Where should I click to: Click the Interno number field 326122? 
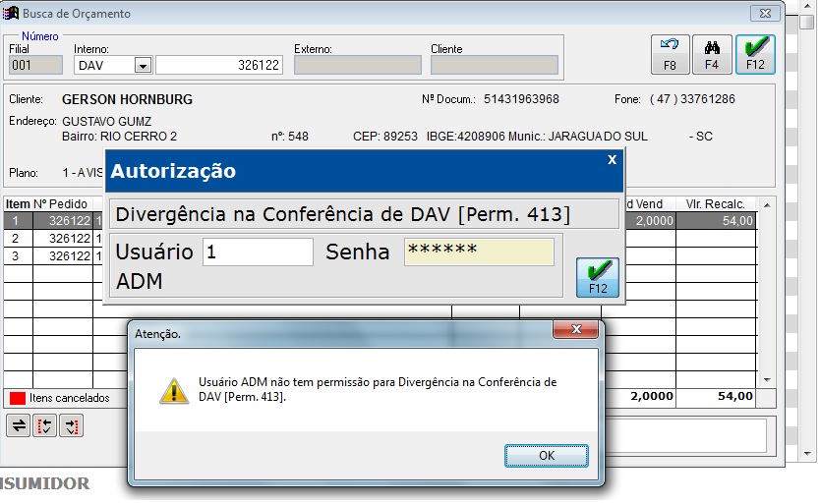(219, 66)
